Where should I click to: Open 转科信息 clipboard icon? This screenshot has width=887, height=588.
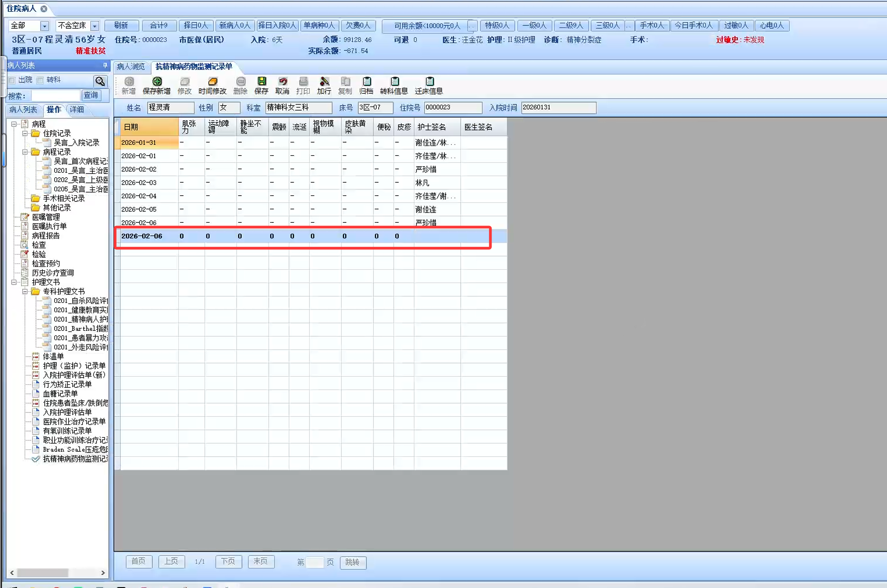[x=394, y=81]
